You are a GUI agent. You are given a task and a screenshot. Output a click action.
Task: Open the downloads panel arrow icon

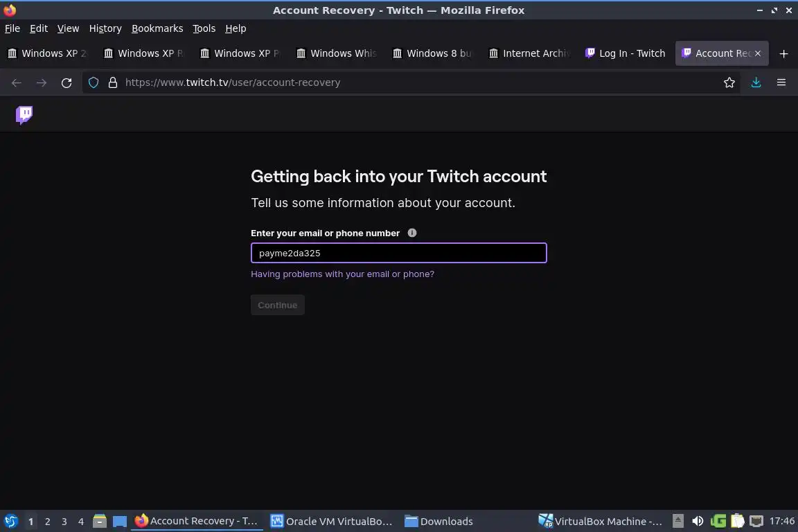(x=756, y=82)
